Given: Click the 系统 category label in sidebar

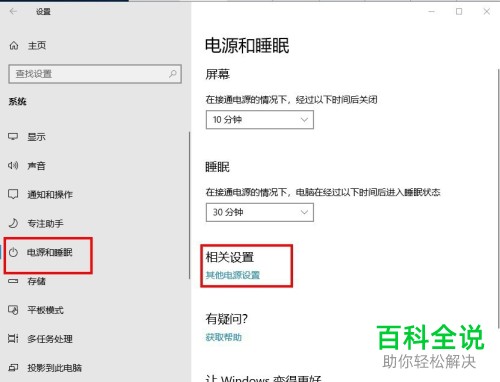Looking at the screenshot, I should click(x=18, y=101).
